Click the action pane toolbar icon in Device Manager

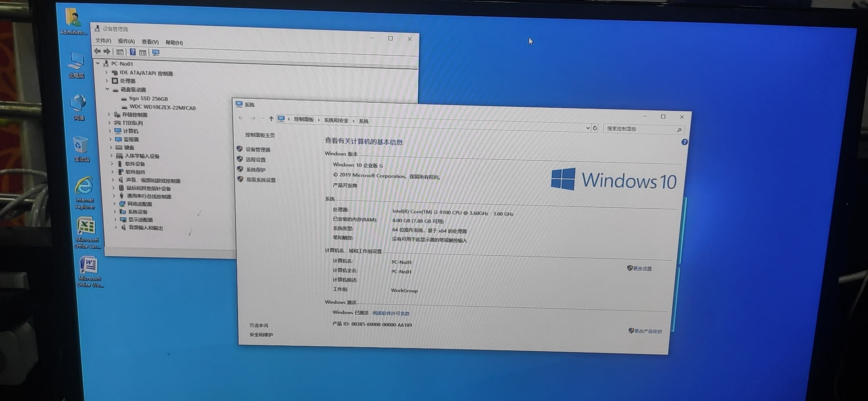click(x=143, y=53)
